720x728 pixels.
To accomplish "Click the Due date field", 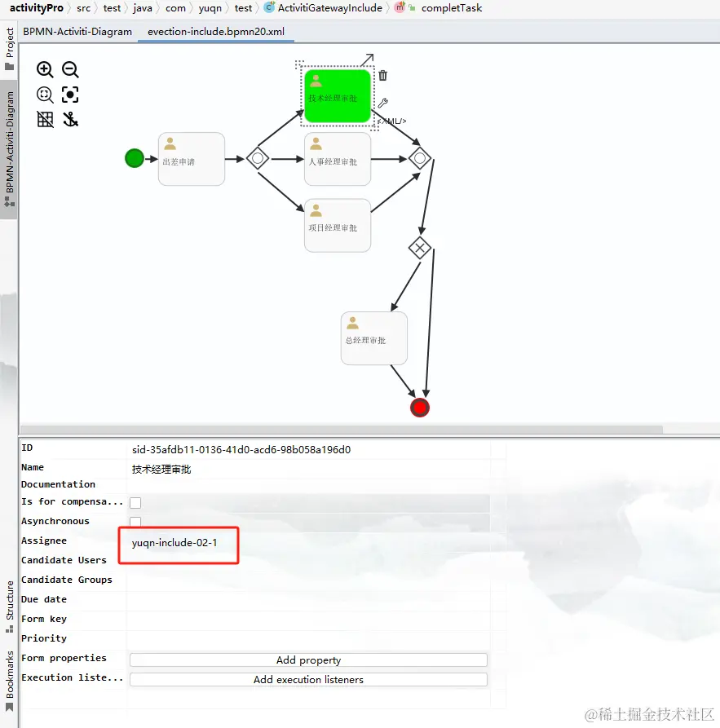I will pyautogui.click(x=308, y=600).
